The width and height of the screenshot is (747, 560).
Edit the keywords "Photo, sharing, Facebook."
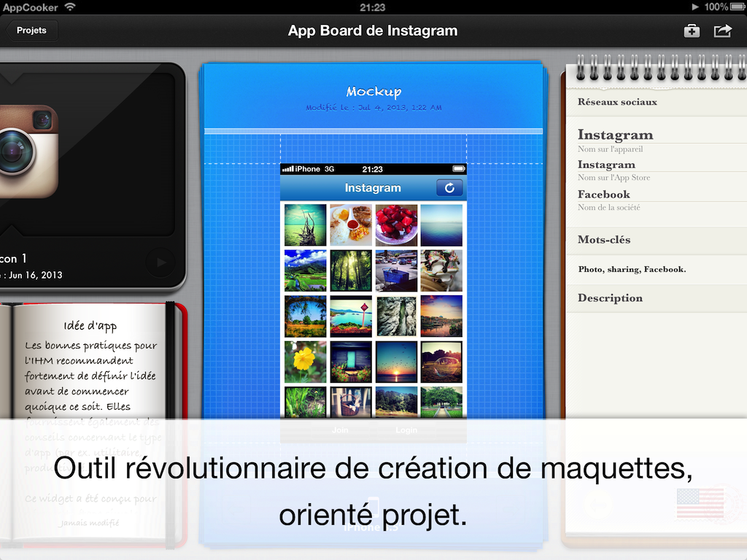point(632,270)
